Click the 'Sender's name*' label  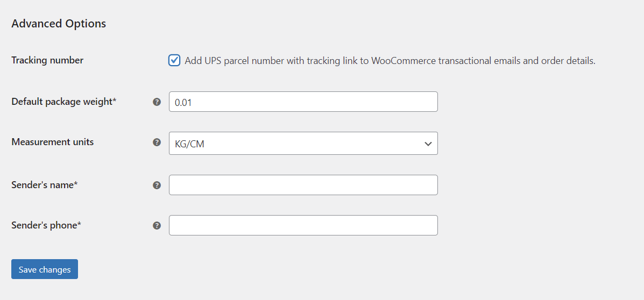click(45, 184)
